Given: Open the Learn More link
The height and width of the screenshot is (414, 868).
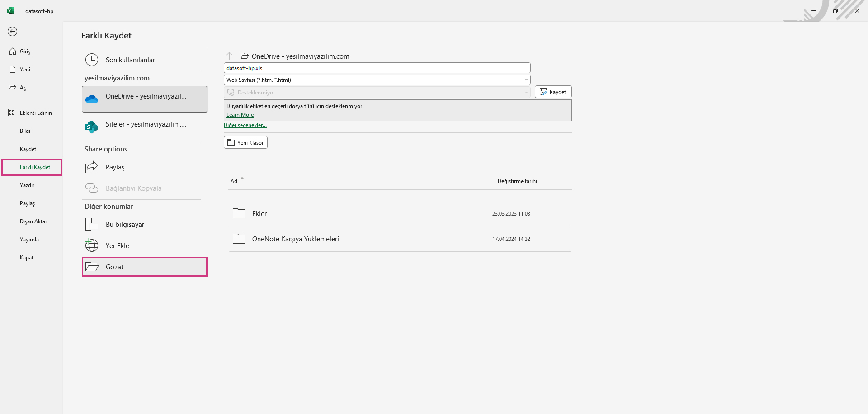Looking at the screenshot, I should coord(240,115).
